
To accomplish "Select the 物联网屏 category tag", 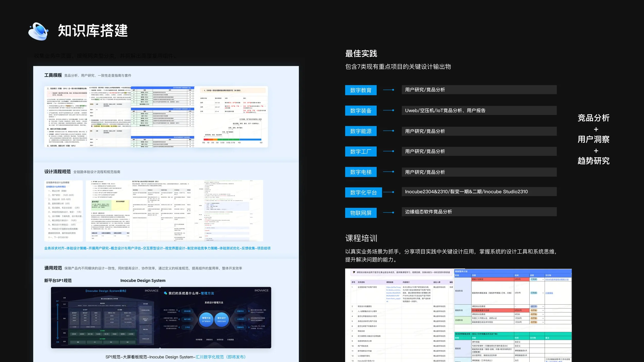I will [361, 213].
